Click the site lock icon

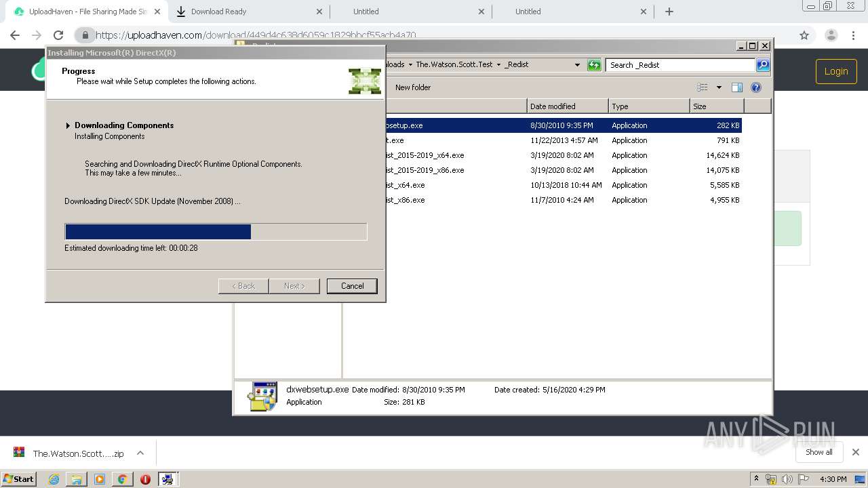click(85, 35)
